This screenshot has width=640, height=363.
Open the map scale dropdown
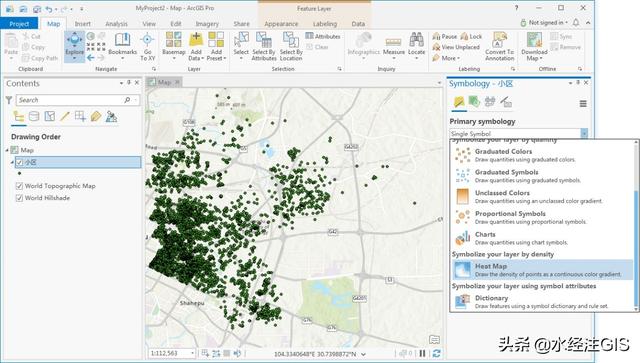(x=192, y=353)
